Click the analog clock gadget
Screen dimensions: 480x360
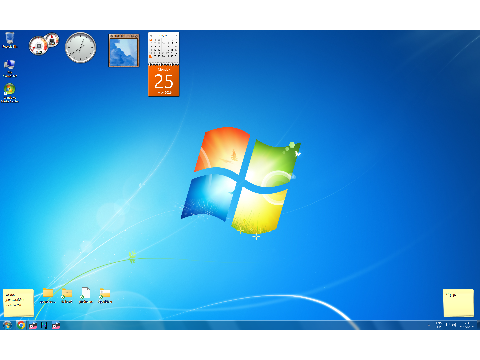(x=80, y=47)
